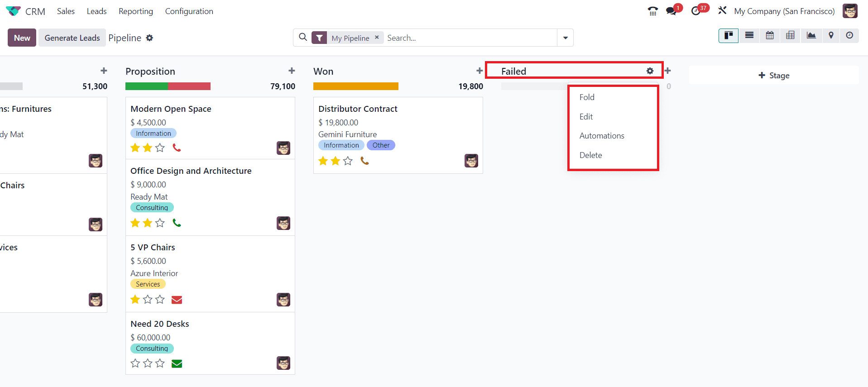
Task: Add a new Stage column
Action: pyautogui.click(x=774, y=75)
